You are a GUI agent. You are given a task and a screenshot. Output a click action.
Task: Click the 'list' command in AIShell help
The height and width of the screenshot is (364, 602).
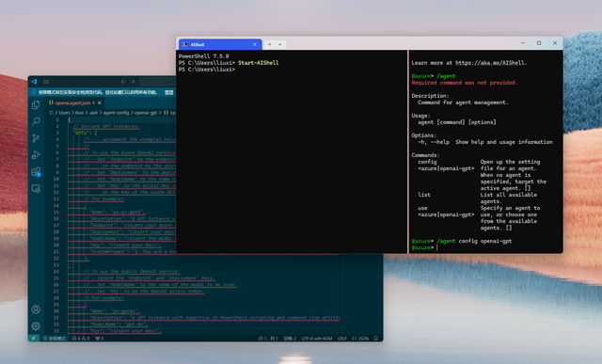click(x=424, y=195)
